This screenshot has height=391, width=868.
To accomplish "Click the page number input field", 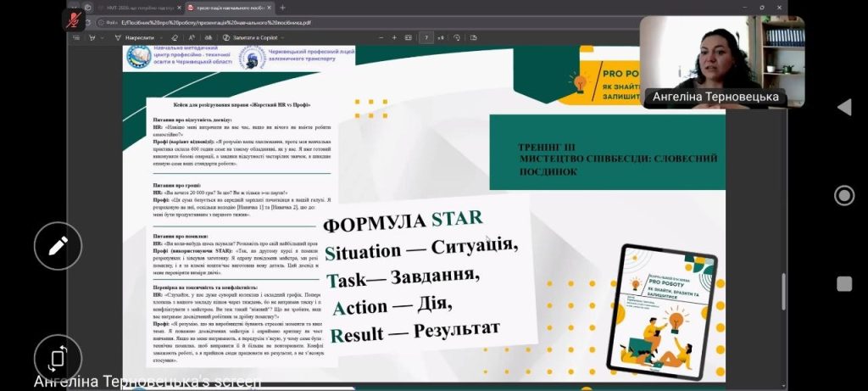I will click(x=427, y=38).
